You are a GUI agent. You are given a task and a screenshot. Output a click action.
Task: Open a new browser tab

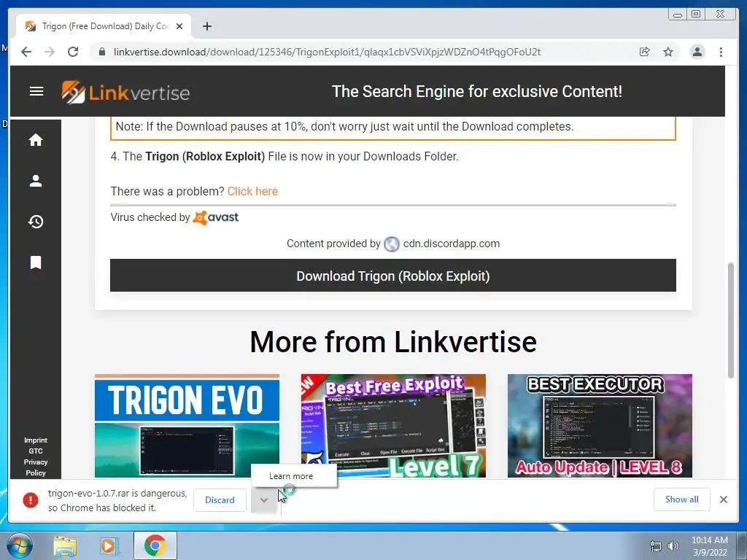[x=206, y=26]
